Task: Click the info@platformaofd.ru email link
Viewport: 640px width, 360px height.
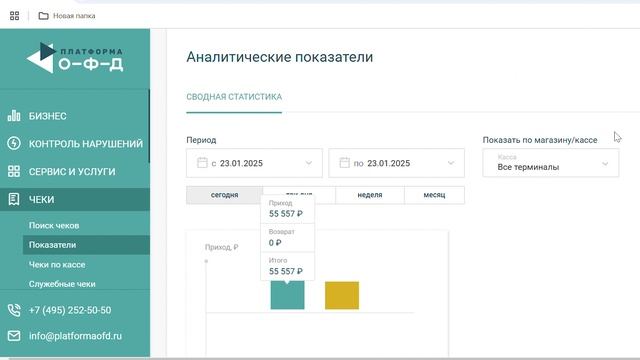Action: pos(75,336)
